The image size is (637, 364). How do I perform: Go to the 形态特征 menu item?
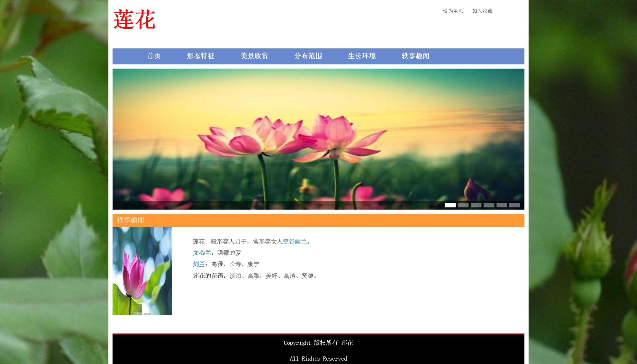(x=200, y=56)
